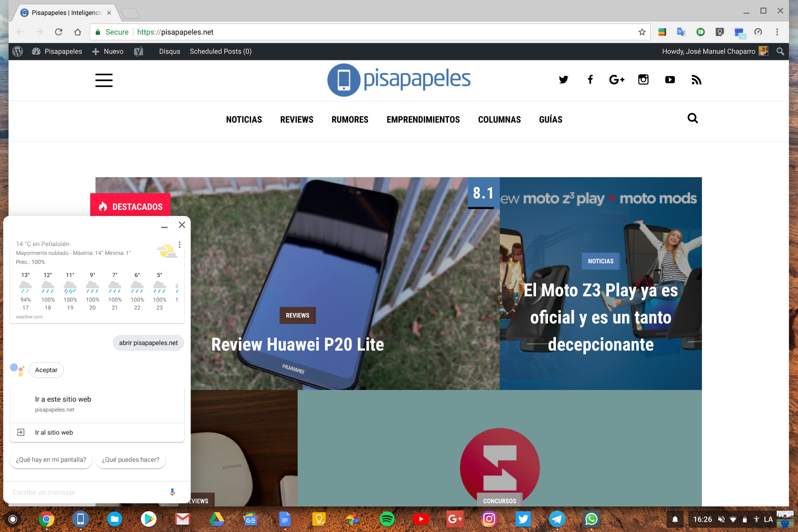Bookmark page with the star icon
This screenshot has height=532, width=798.
coord(642,32)
